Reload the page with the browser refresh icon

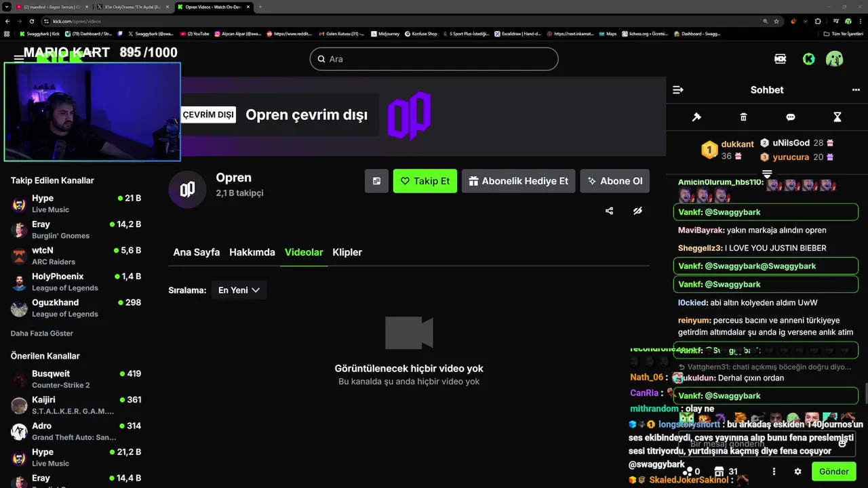coord(31,21)
